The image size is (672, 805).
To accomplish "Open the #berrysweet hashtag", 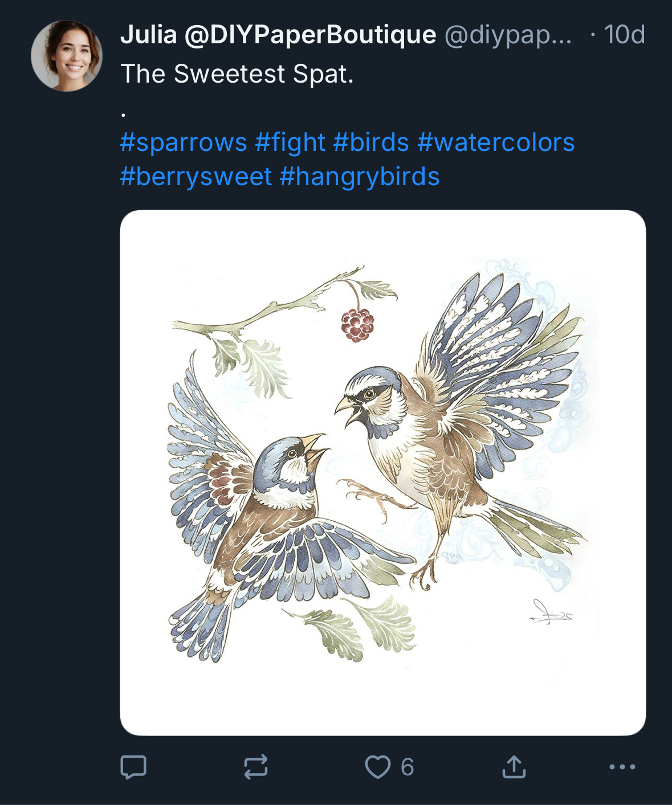I will (196, 177).
